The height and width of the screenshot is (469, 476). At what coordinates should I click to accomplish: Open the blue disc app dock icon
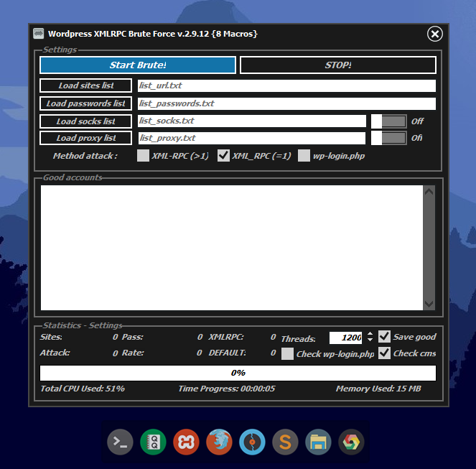pyautogui.click(x=252, y=442)
